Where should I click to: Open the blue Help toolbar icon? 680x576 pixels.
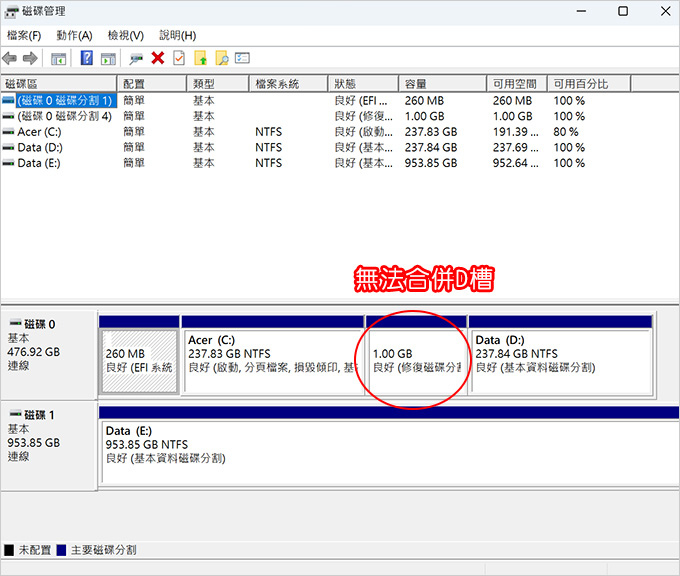(87, 58)
